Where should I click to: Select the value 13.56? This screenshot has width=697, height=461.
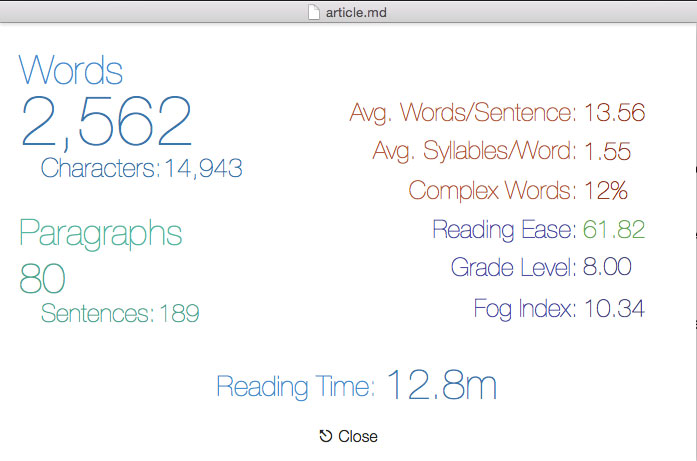click(614, 112)
